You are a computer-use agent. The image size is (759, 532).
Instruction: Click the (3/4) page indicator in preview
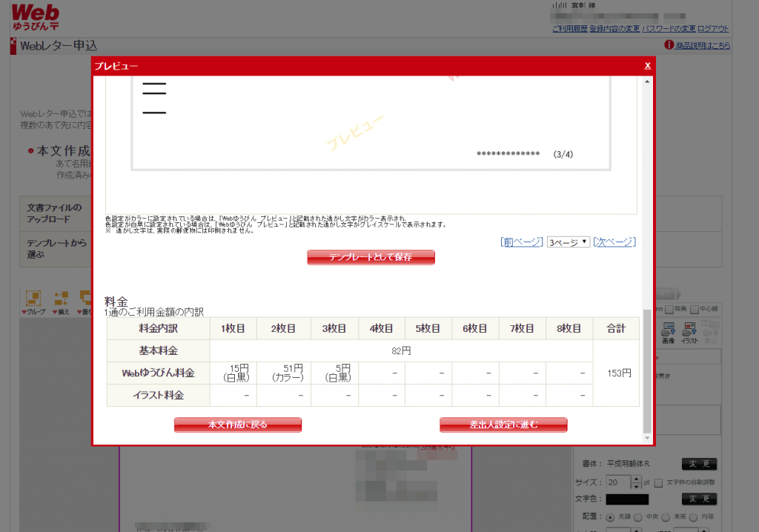pos(563,154)
